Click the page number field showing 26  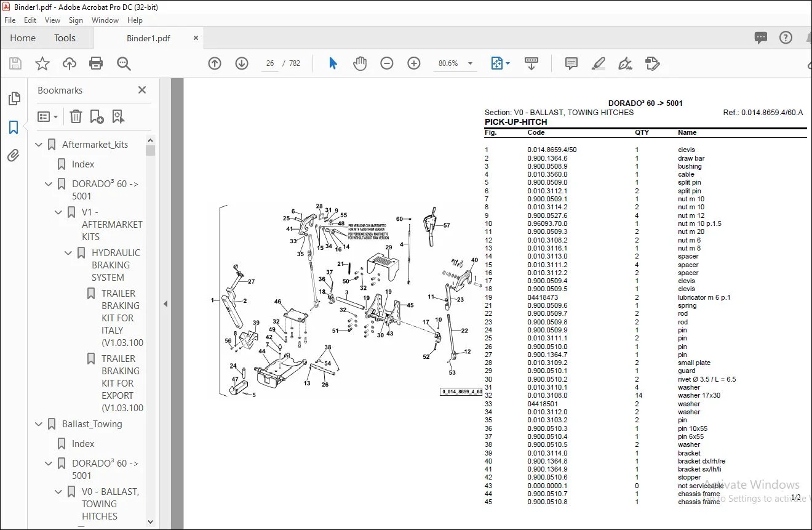click(x=270, y=63)
